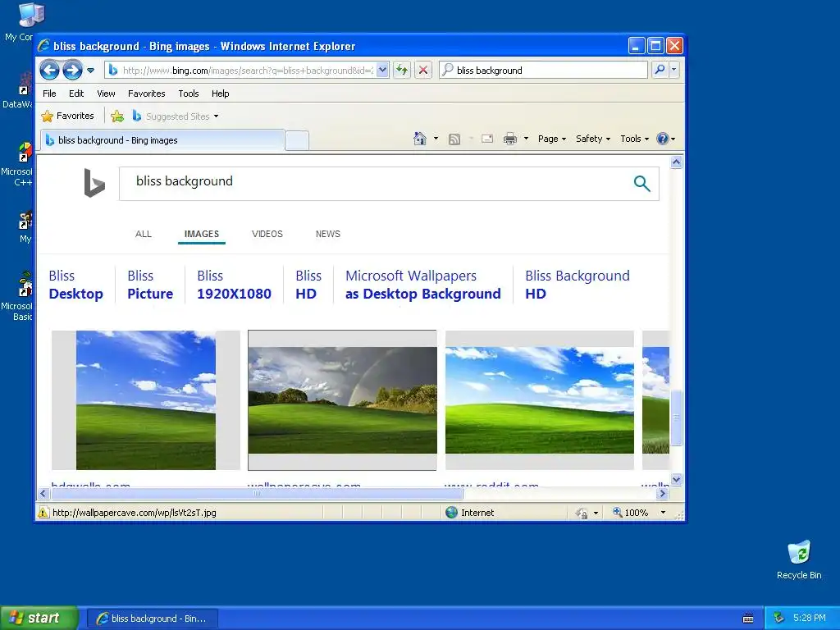Click Add to Favorites Bar star icon
Screen dimensions: 840x630
[117, 116]
